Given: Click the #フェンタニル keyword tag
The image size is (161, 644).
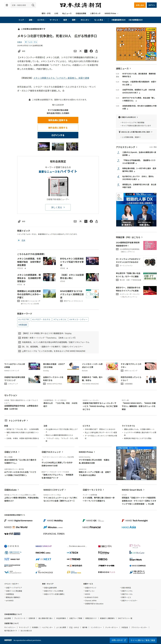Looking at the screenshot, I should [x=60, y=319].
